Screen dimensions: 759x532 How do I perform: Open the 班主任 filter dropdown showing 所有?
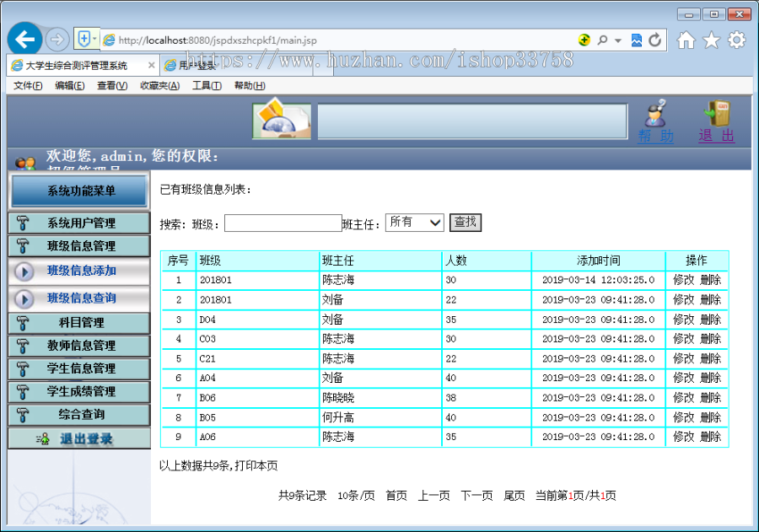click(415, 222)
